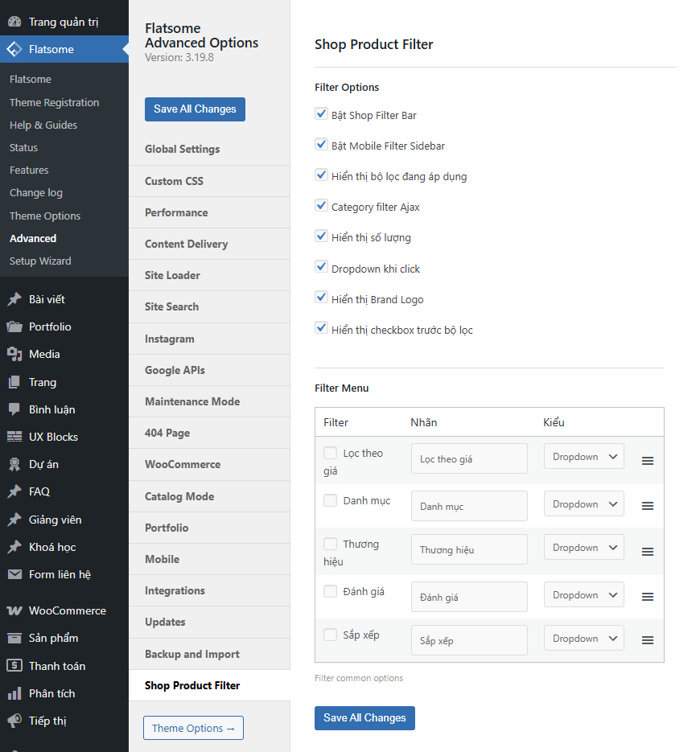Open the Portfolio tab in Advanced Options
This screenshot has height=752, width=700.
coord(209,528)
